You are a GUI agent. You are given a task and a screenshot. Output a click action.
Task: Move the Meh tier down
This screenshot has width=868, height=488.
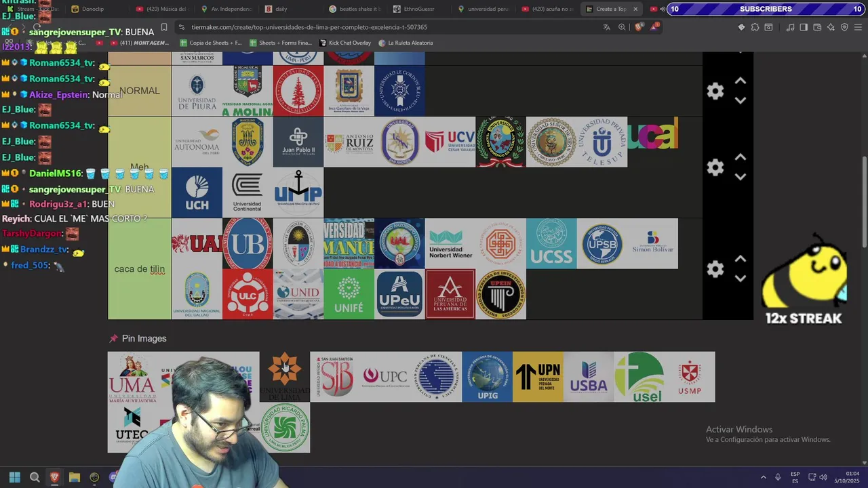[x=741, y=177]
